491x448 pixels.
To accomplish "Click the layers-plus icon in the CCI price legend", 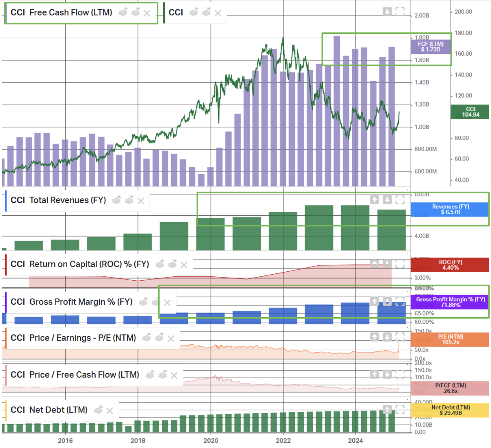I will (x=194, y=12).
